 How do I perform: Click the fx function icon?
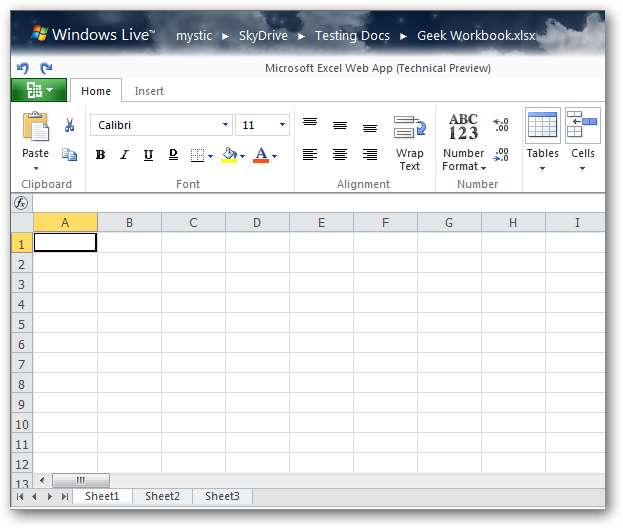[21, 203]
